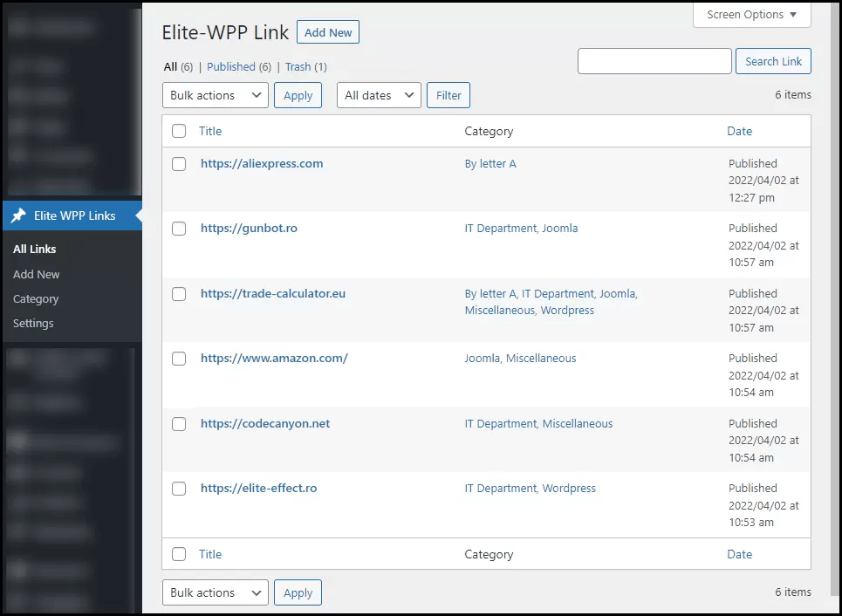Open the Add New sidebar submenu item
842x616 pixels.
point(36,275)
